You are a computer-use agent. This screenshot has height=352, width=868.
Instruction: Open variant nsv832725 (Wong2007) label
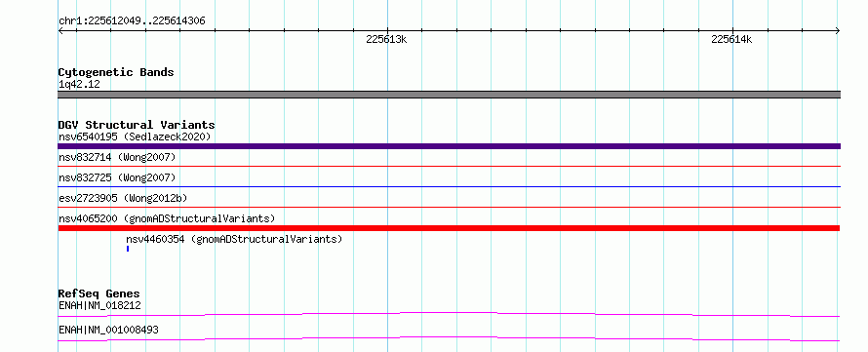[117, 177]
